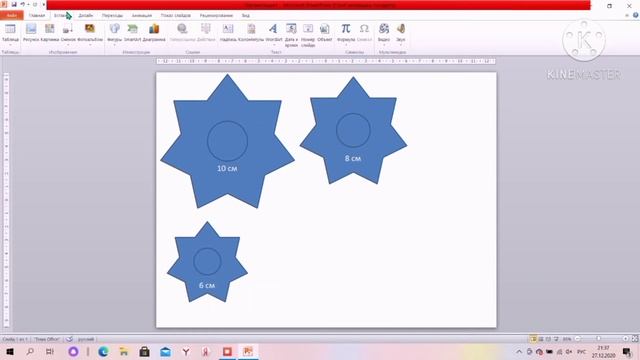Open the Снимок screenshot dropdown

click(x=68, y=44)
